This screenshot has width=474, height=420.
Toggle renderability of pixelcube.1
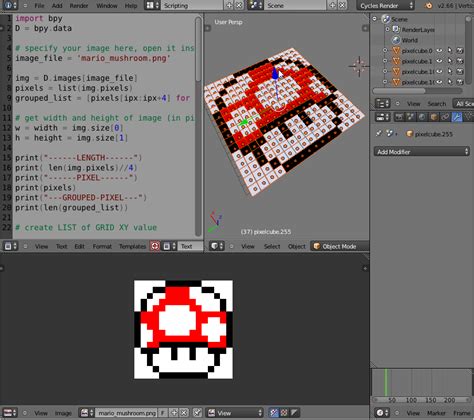tap(460, 61)
